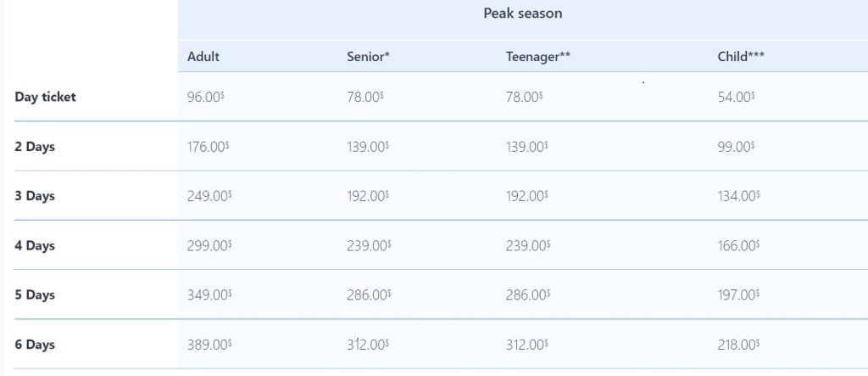Select the Child day ticket price 54.00
This screenshot has height=376, width=868.
[x=736, y=97]
